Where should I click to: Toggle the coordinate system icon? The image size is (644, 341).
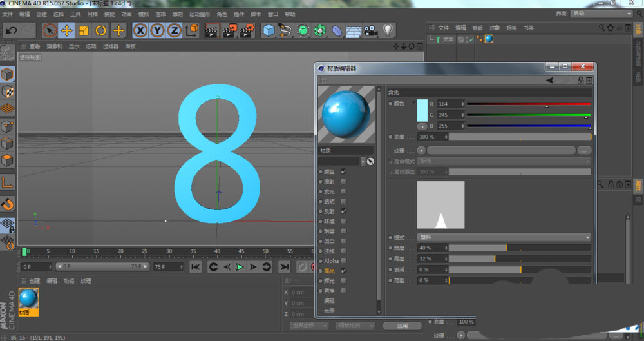pos(192,30)
